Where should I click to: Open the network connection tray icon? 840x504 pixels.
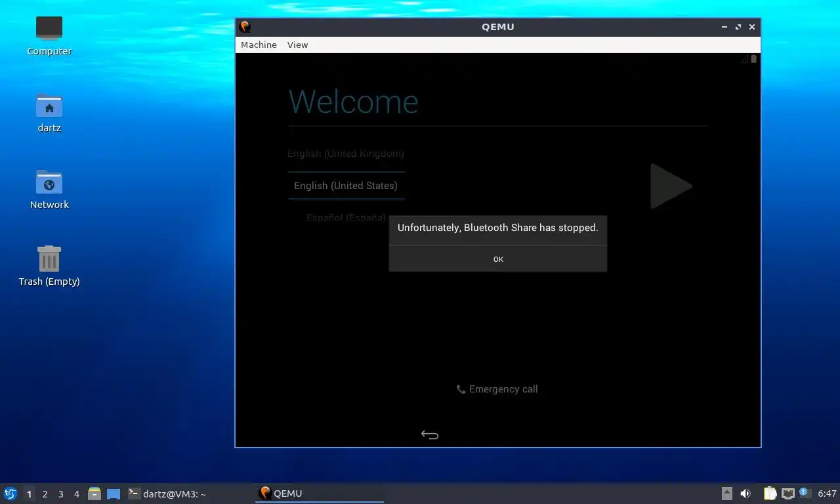point(788,493)
